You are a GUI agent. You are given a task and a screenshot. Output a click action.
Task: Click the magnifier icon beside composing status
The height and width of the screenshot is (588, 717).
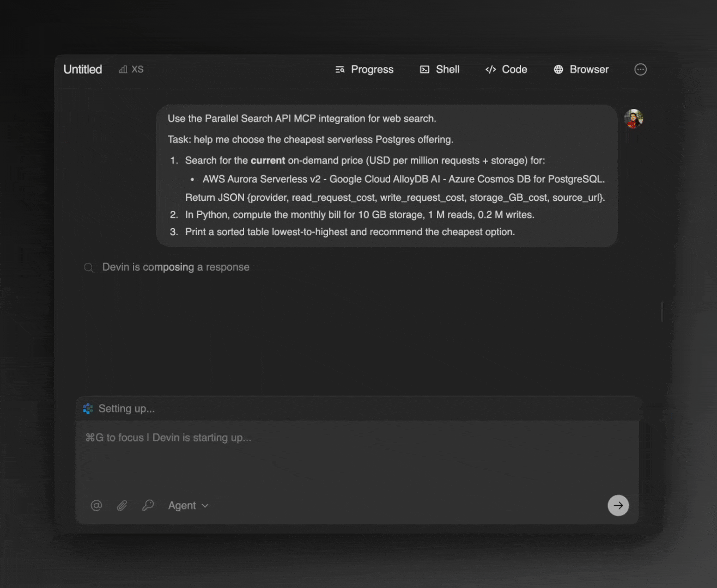click(x=88, y=267)
